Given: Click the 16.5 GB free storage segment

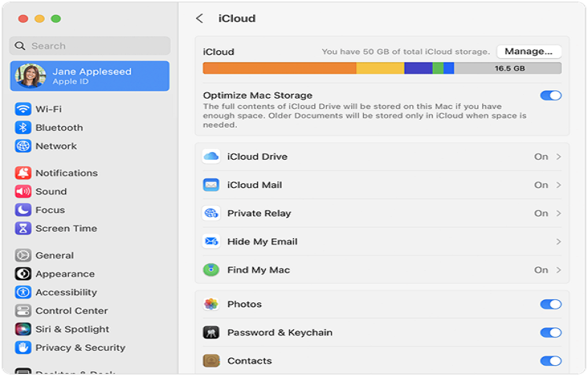Looking at the screenshot, I should coord(508,68).
